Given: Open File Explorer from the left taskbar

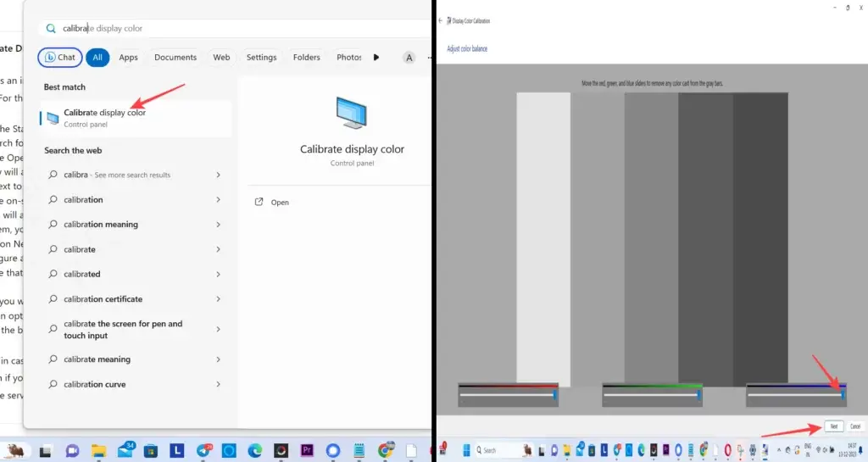Looking at the screenshot, I should point(98,450).
